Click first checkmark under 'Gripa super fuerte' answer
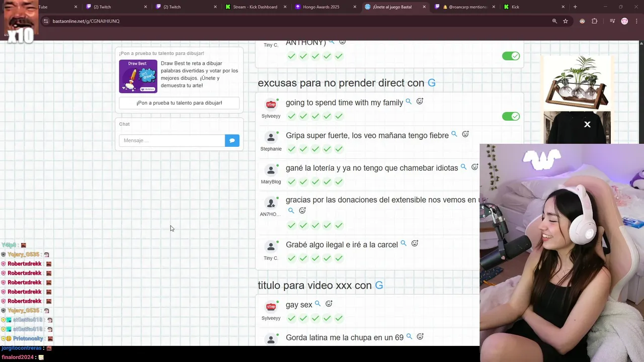Screen dimensions: 644x362 click(x=291, y=149)
